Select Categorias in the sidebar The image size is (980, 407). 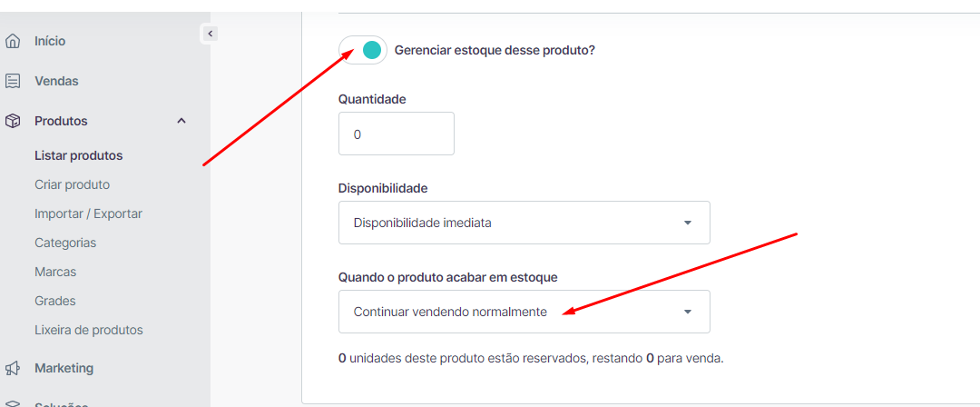point(65,243)
